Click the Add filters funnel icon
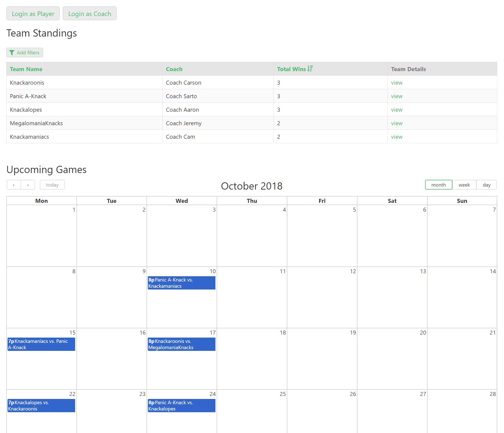This screenshot has width=504, height=433. (x=12, y=53)
